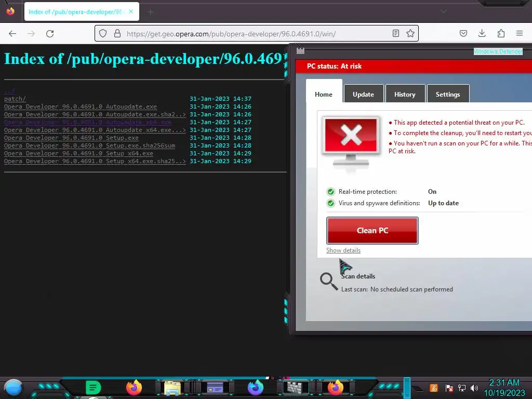Open a new Firefox tab

click(151, 12)
